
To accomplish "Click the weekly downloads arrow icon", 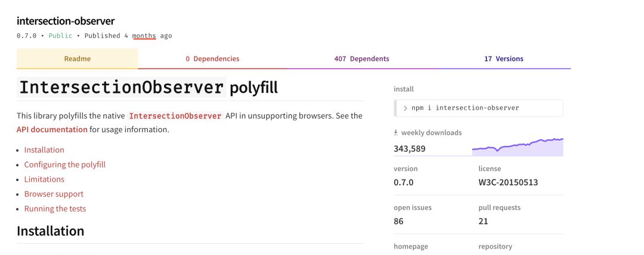I will (x=396, y=133).
